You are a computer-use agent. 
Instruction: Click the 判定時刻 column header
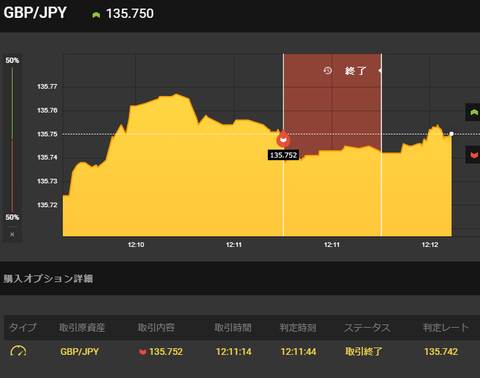click(298, 328)
